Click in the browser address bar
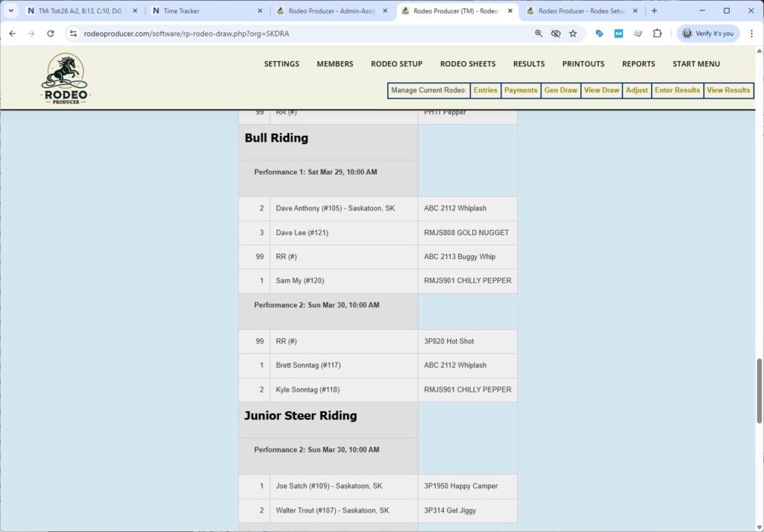This screenshot has height=532, width=764. [x=298, y=34]
